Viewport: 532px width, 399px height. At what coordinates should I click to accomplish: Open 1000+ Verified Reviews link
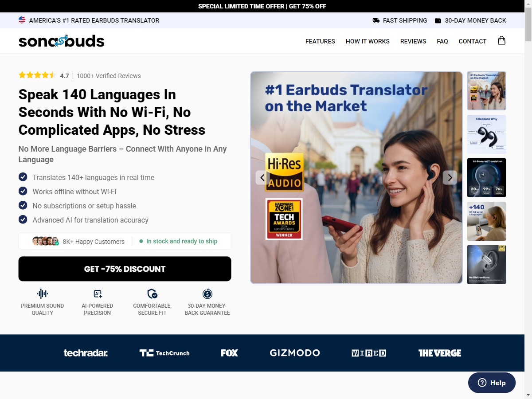[x=109, y=76]
